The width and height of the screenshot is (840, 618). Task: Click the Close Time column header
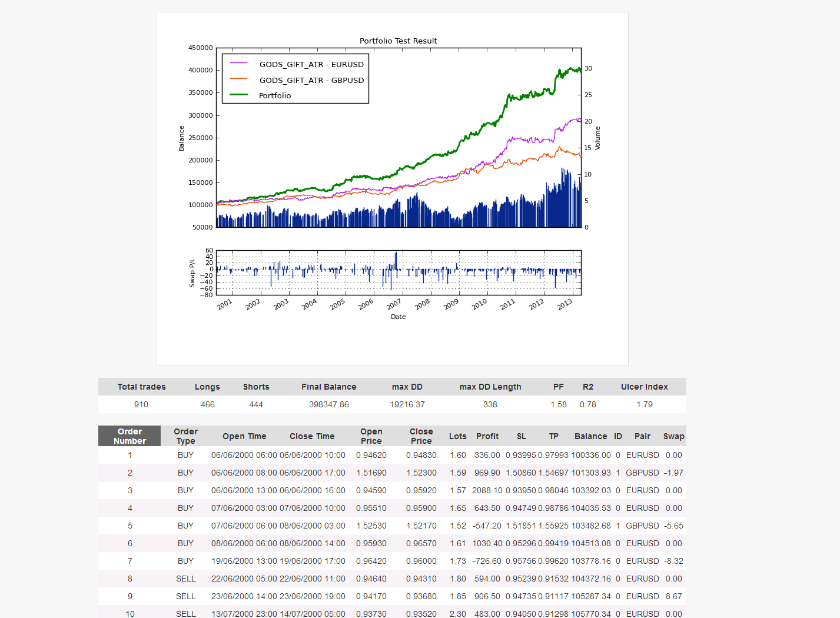pos(312,436)
